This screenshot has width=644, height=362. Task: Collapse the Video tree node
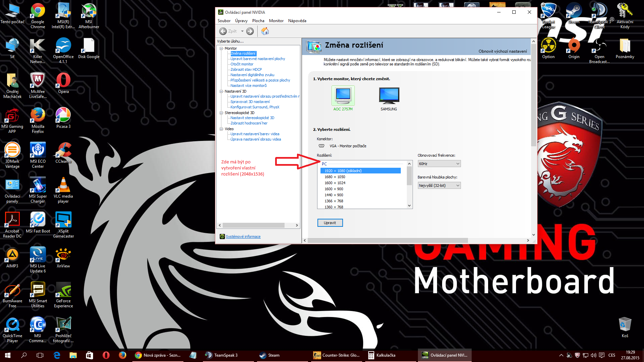[x=221, y=129]
